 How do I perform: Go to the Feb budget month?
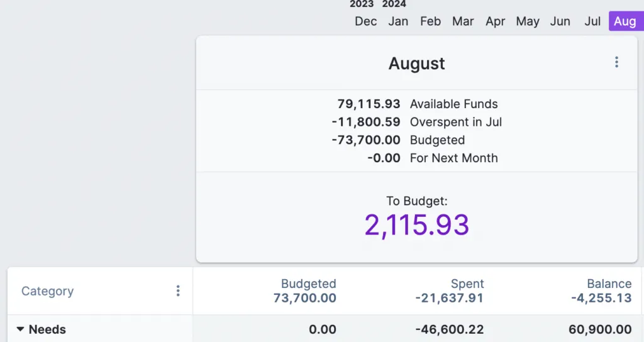pyautogui.click(x=430, y=21)
